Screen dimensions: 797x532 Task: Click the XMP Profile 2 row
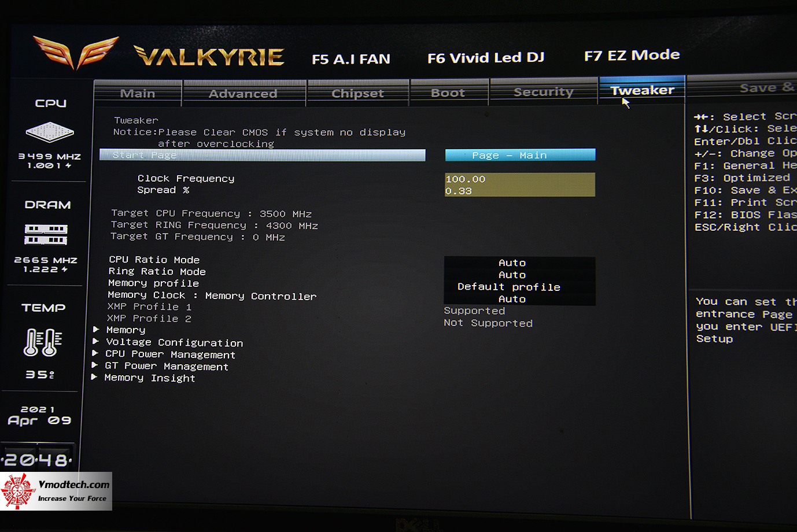[x=149, y=319]
